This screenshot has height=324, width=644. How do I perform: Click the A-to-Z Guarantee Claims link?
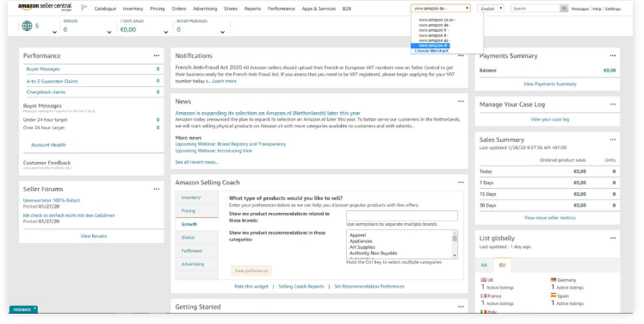(x=53, y=81)
